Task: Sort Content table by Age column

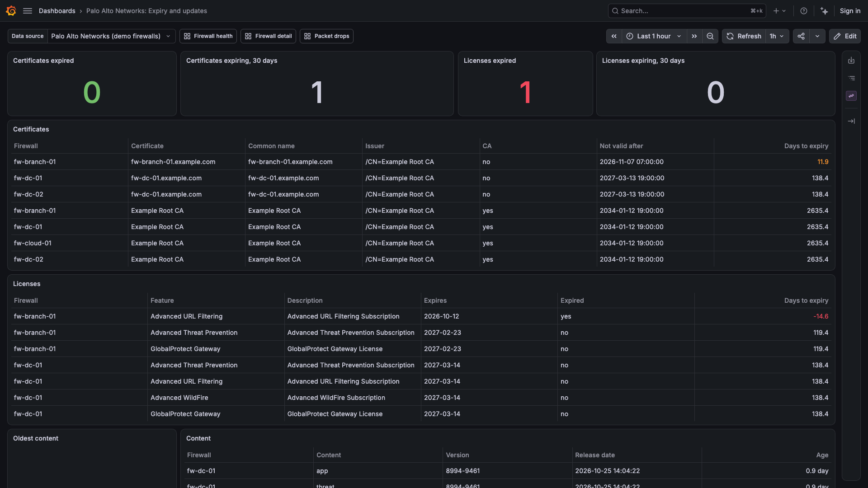Action: pos(822,455)
